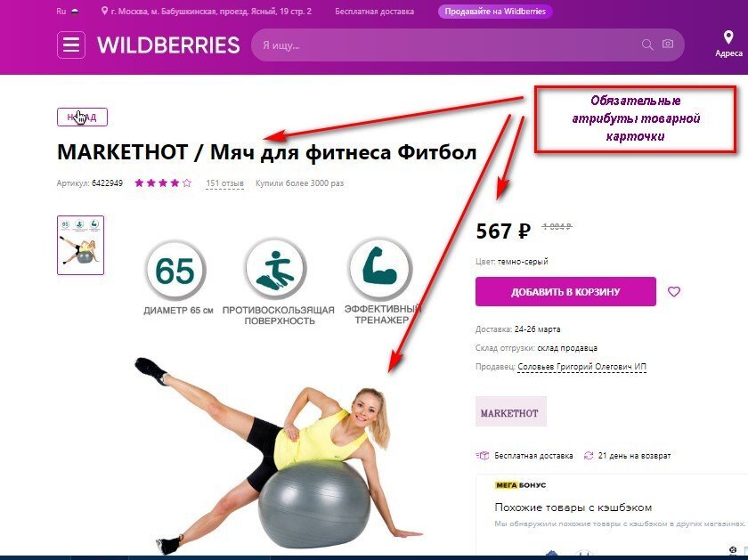Click Продавайте на Wildberries button
The height and width of the screenshot is (560, 748).
[x=495, y=12]
